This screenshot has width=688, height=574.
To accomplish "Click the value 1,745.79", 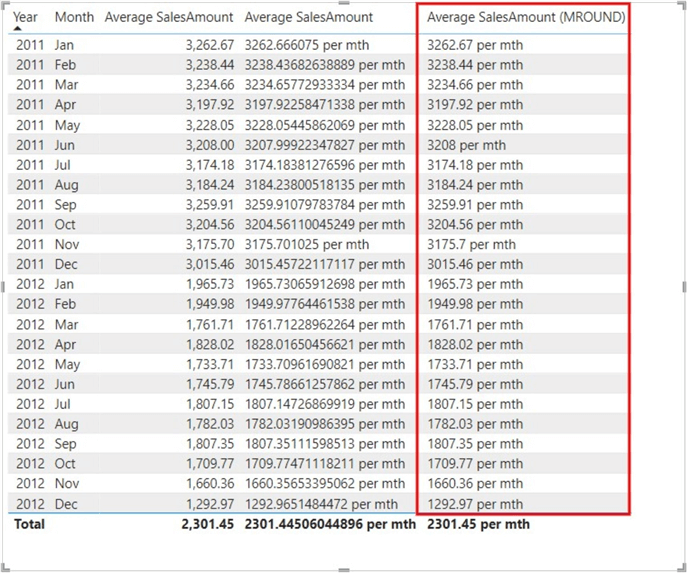I will click(210, 384).
